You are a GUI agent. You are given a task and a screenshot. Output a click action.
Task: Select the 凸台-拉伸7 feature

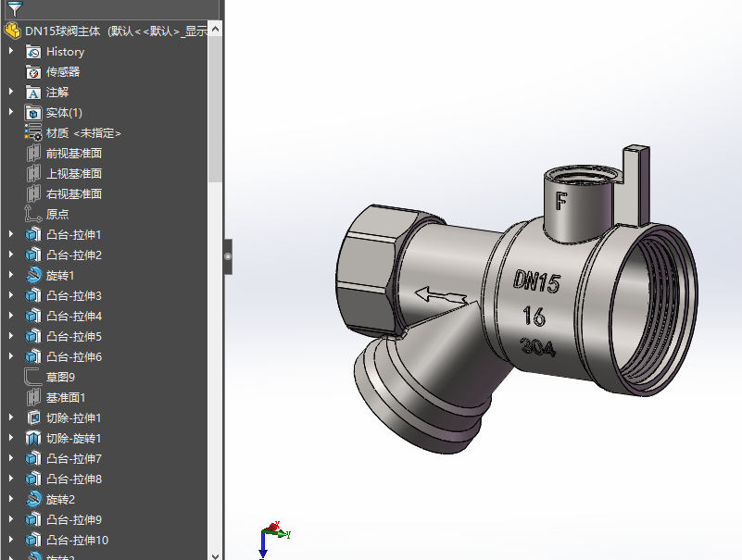point(74,458)
